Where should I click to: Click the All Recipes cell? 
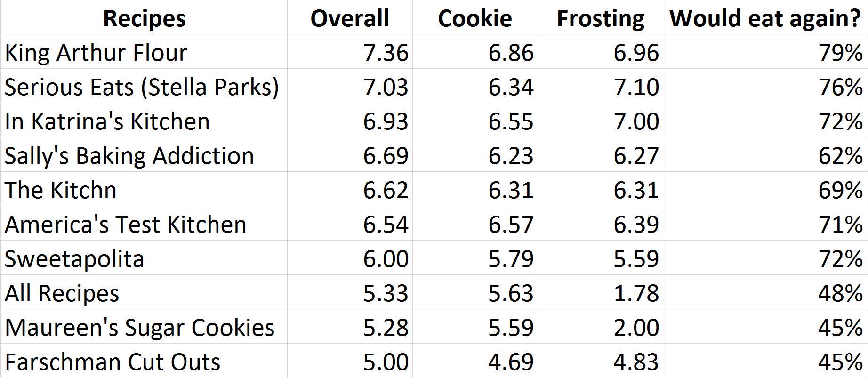(x=144, y=292)
